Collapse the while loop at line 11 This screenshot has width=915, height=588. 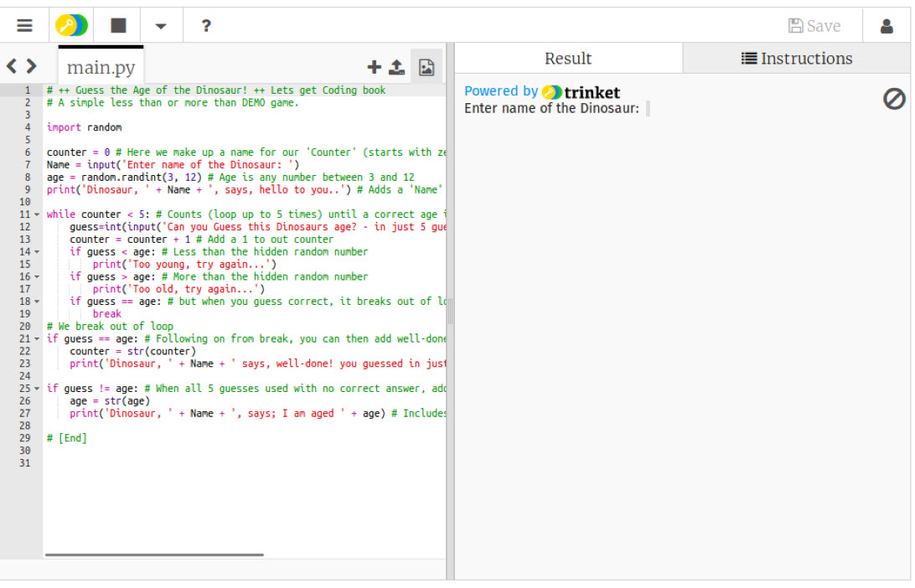[37, 214]
